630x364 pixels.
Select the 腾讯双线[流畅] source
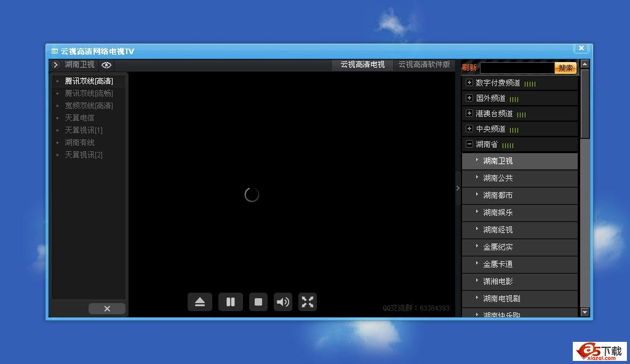(x=89, y=93)
